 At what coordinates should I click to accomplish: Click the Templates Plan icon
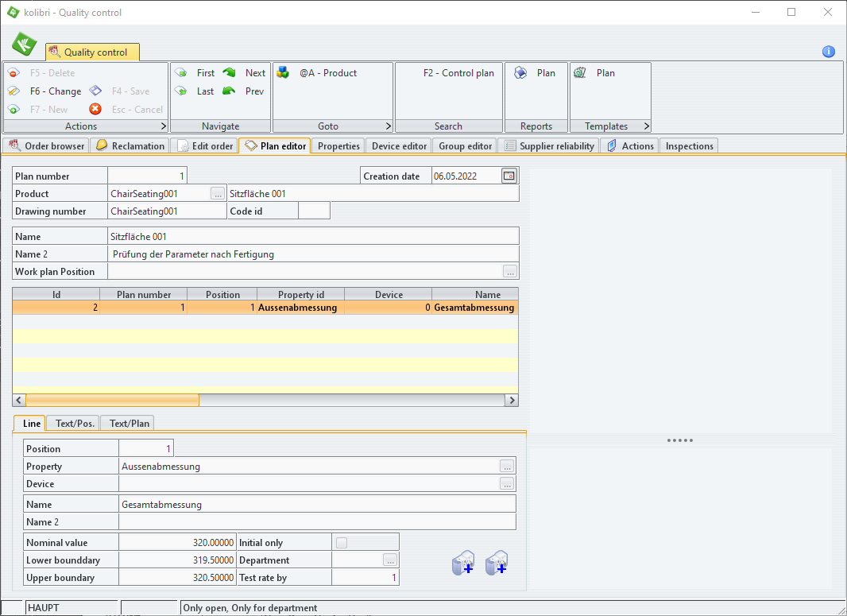pyautogui.click(x=579, y=73)
